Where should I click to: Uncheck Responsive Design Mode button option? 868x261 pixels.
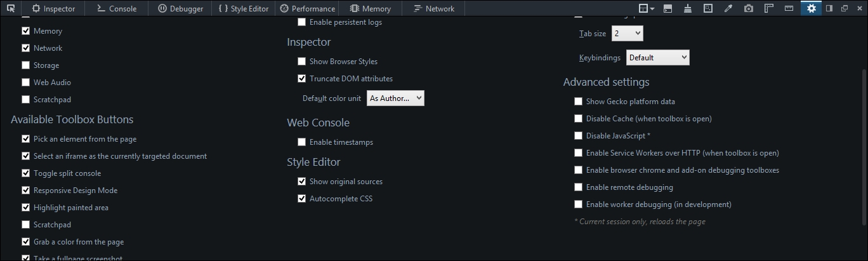(25, 190)
